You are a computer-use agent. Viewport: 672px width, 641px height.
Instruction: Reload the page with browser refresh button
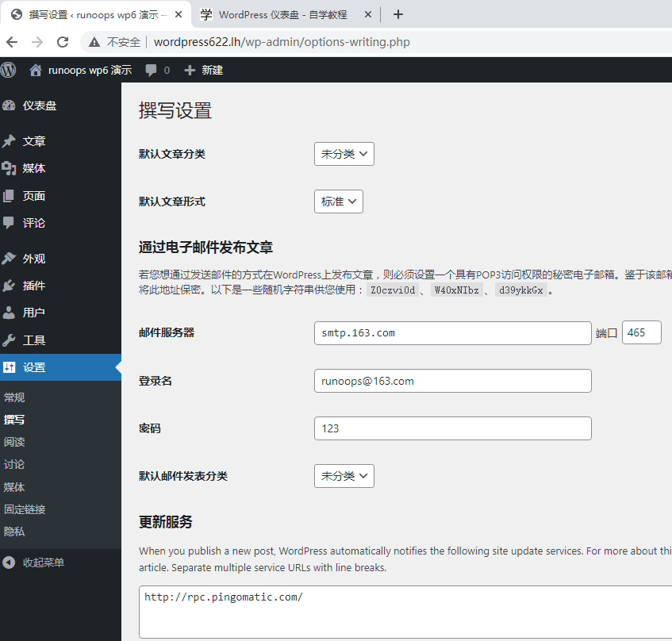[x=63, y=42]
